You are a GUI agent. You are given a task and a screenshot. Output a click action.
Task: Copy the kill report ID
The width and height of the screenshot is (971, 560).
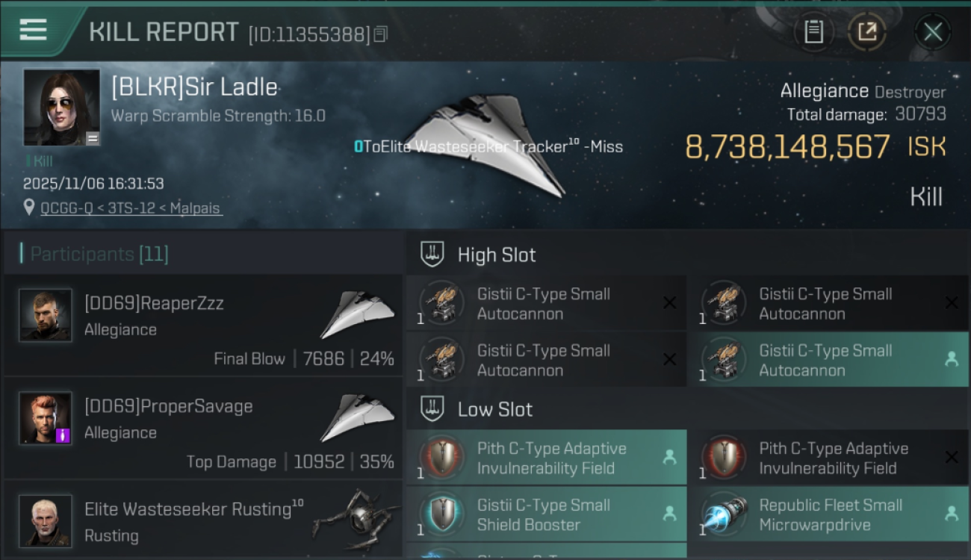coord(381,34)
